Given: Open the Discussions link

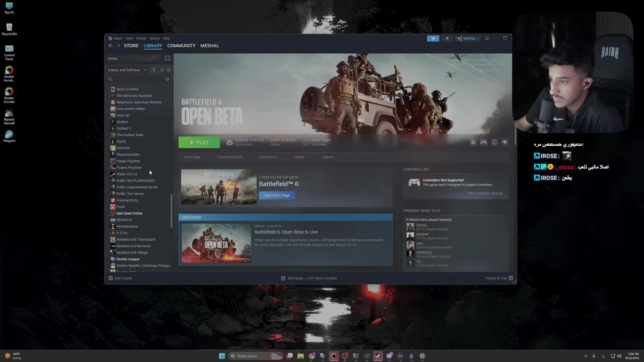Looking at the screenshot, I should 268,157.
